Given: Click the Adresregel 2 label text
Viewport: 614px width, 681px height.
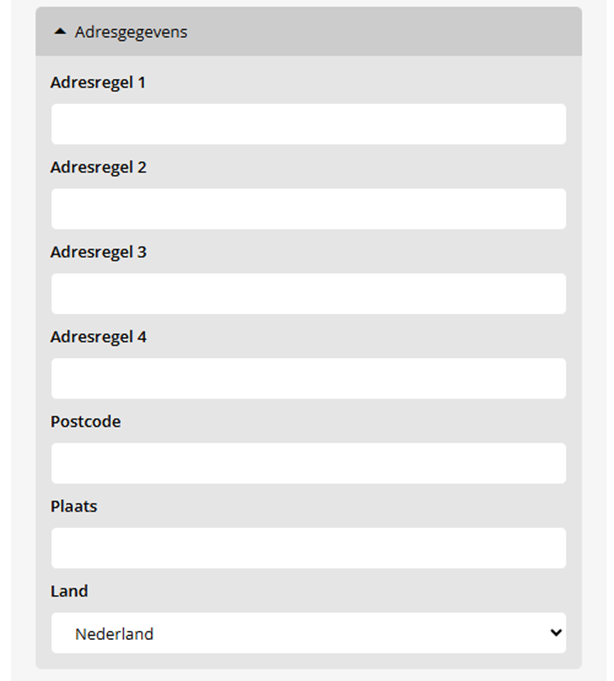Looking at the screenshot, I should 98,167.
